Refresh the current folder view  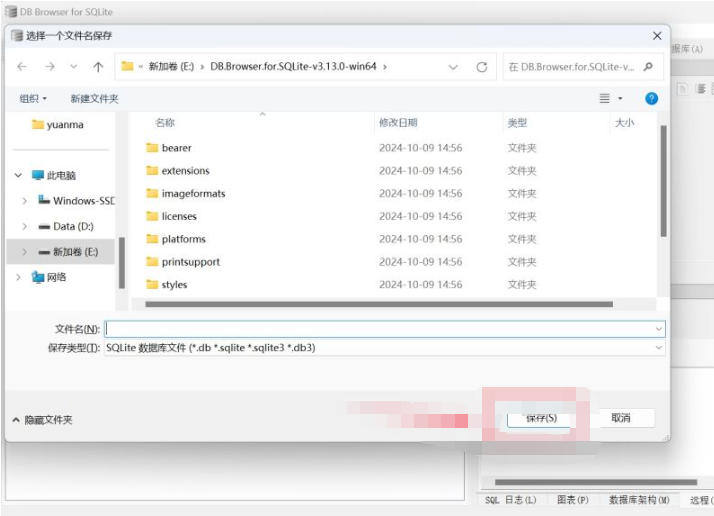(x=482, y=67)
